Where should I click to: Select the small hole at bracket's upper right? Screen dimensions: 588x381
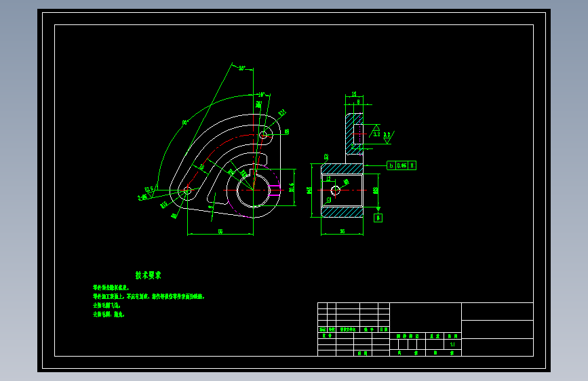[x=263, y=135]
